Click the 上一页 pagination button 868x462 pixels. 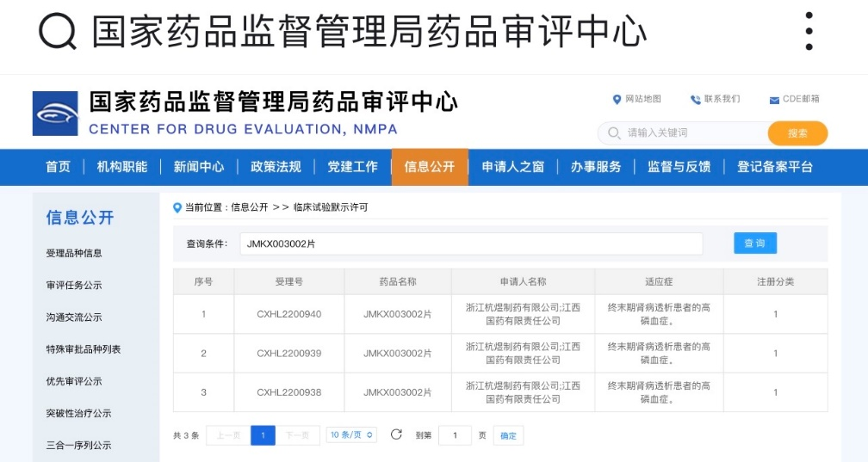point(228,435)
